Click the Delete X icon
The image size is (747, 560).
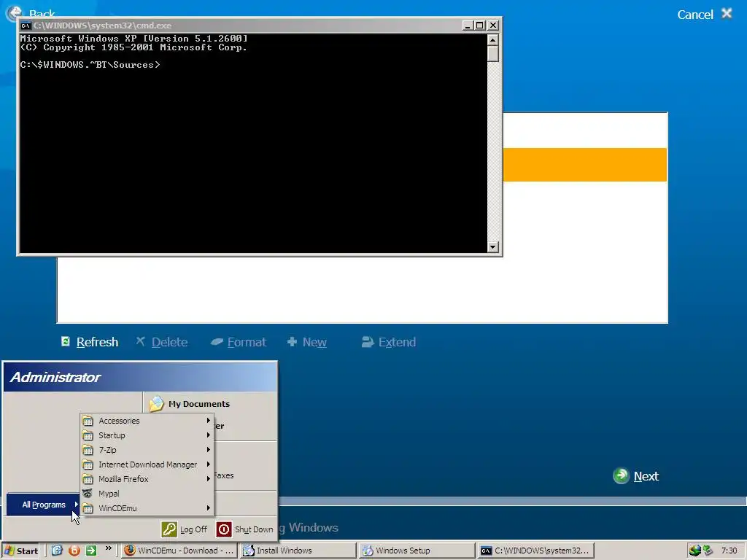click(x=140, y=341)
